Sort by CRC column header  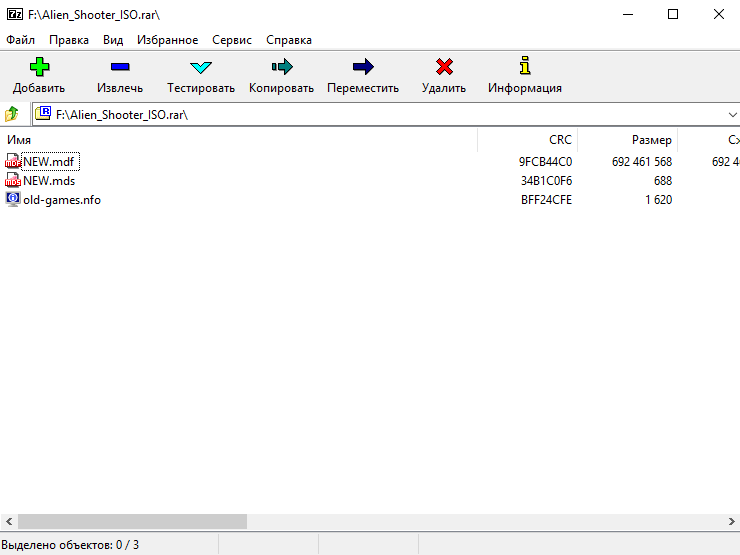point(528,140)
